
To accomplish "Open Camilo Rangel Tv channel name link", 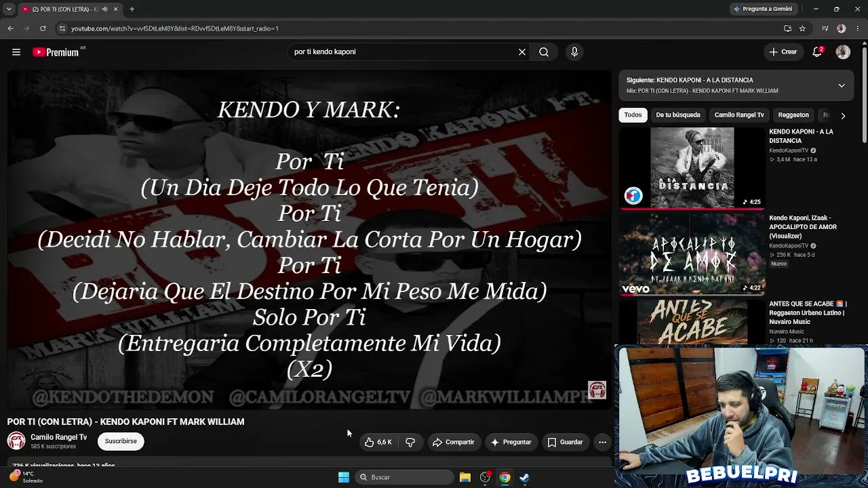I will pos(59,437).
